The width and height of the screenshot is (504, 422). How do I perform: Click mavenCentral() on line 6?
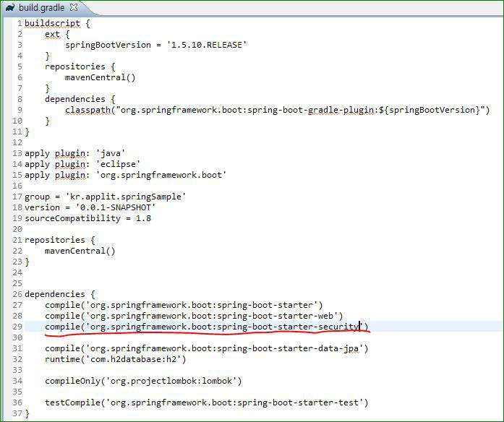pyautogui.click(x=101, y=77)
